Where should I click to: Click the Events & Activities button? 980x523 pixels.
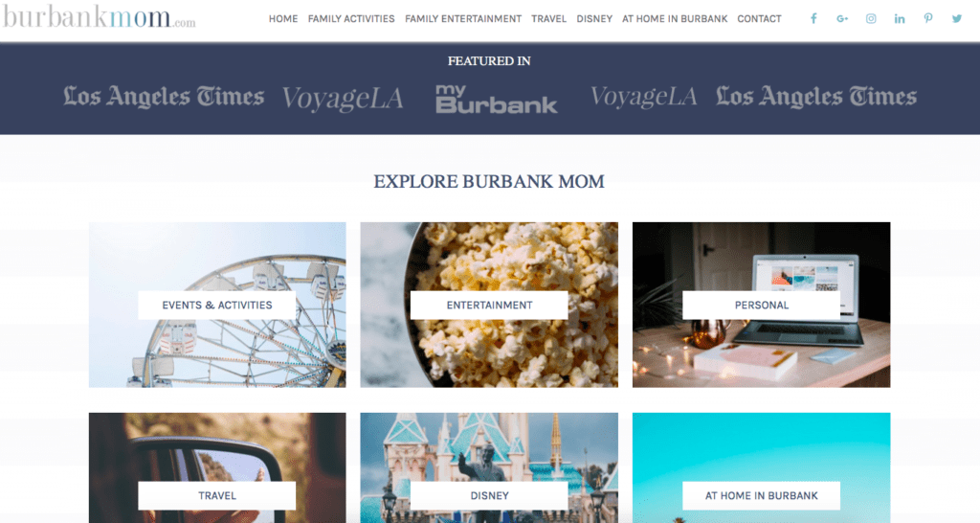pyautogui.click(x=217, y=306)
